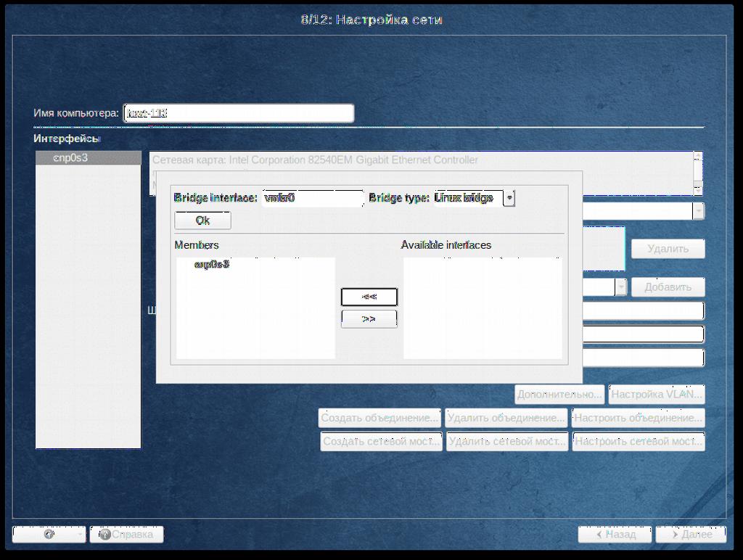Click the << move-to-members arrow button

369,297
